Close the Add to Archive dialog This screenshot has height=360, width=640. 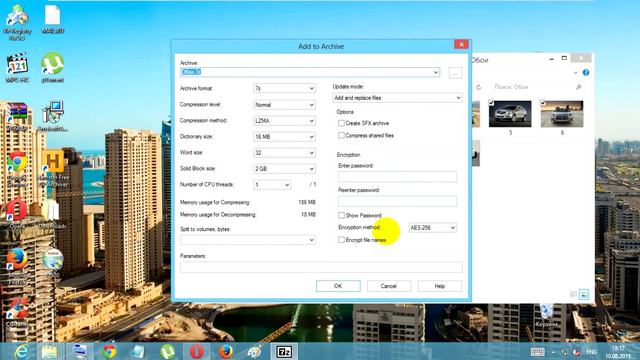(461, 44)
